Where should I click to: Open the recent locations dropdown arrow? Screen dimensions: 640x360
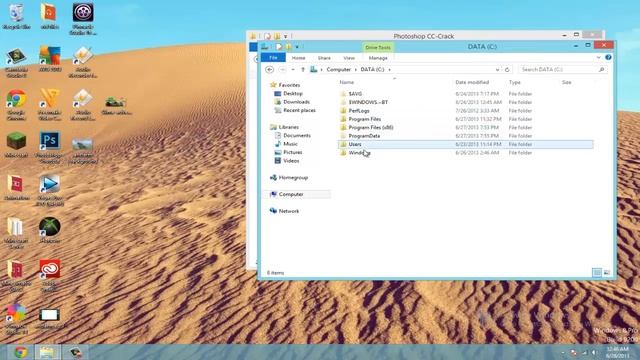coord(293,69)
